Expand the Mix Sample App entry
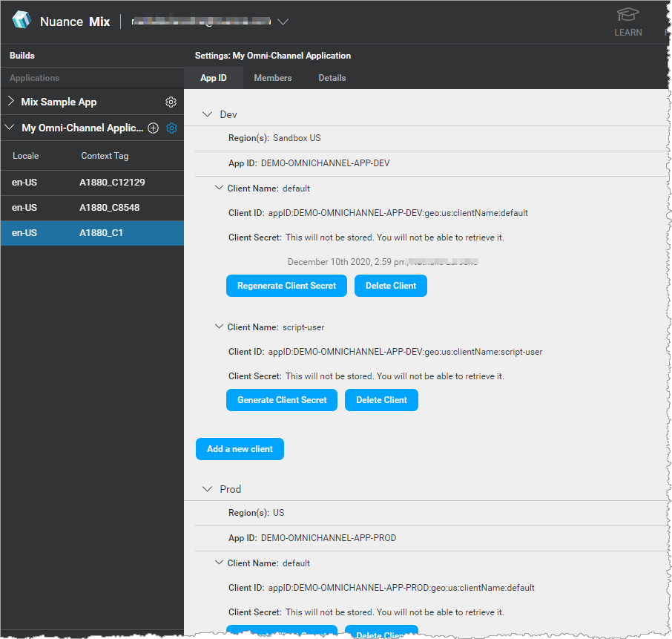The image size is (672, 639). [10, 102]
